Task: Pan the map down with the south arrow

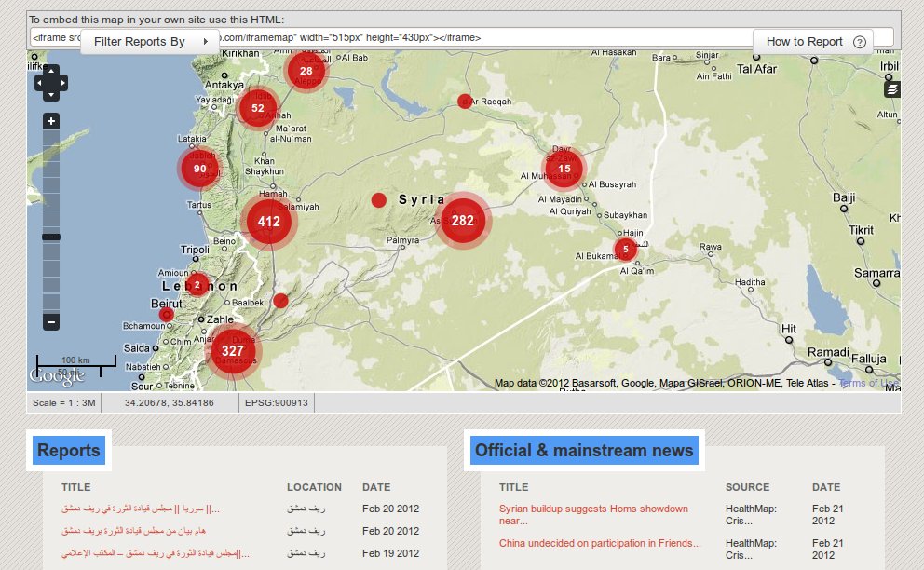Action: pyautogui.click(x=50, y=95)
